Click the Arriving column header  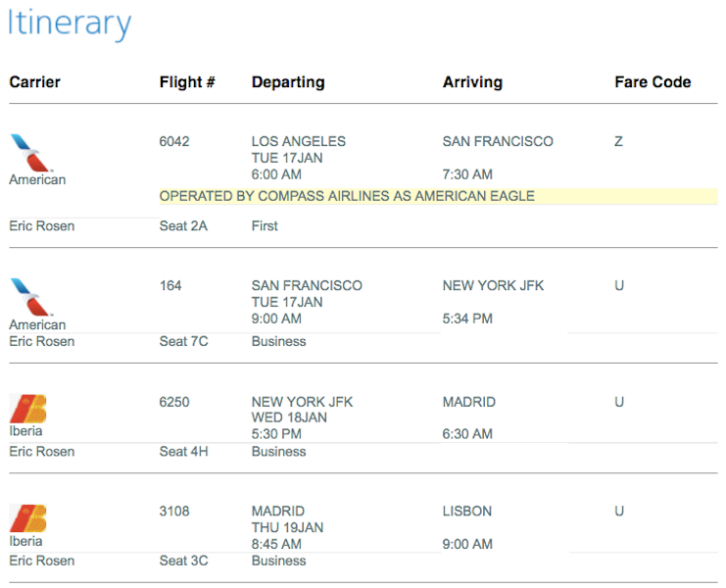(x=472, y=82)
